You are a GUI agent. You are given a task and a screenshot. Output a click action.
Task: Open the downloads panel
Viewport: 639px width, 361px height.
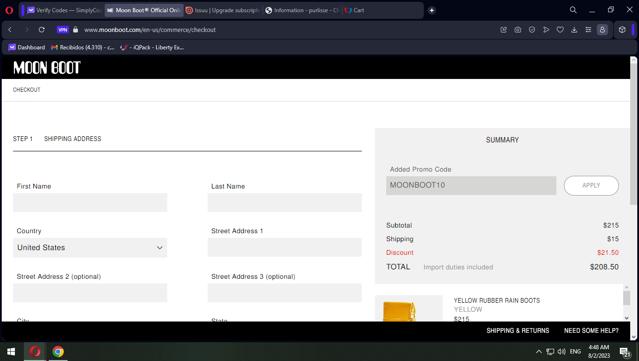(574, 30)
